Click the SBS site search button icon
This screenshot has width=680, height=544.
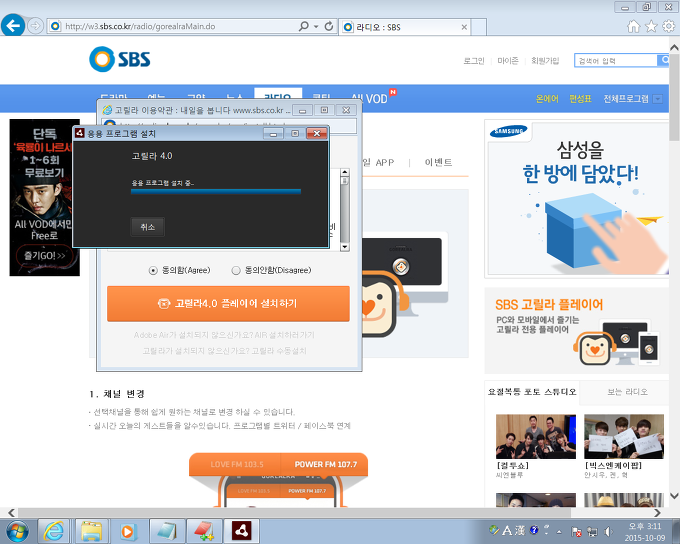tap(663, 60)
